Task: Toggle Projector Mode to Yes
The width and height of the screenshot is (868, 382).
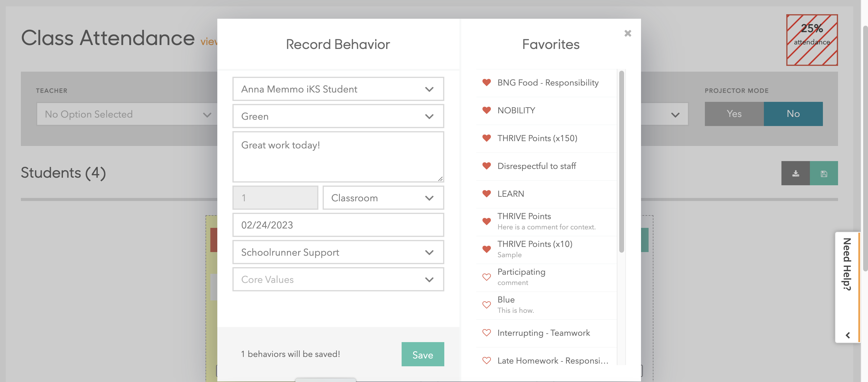Action: 734,114
